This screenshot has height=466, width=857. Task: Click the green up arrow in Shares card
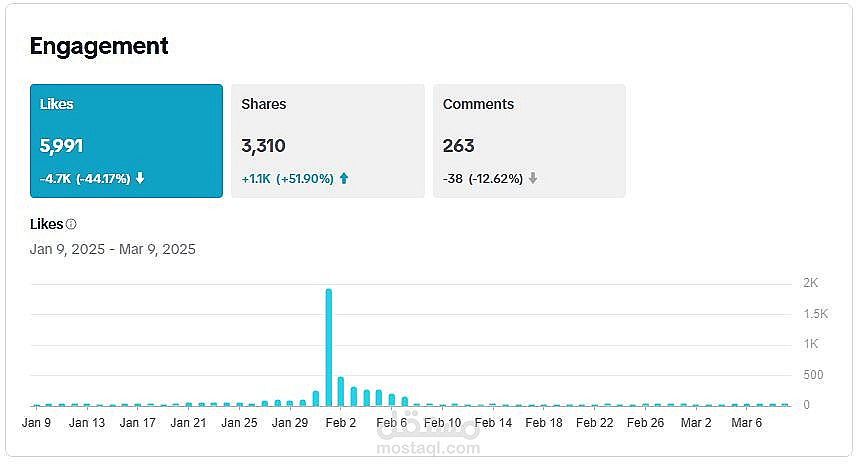[x=344, y=179]
